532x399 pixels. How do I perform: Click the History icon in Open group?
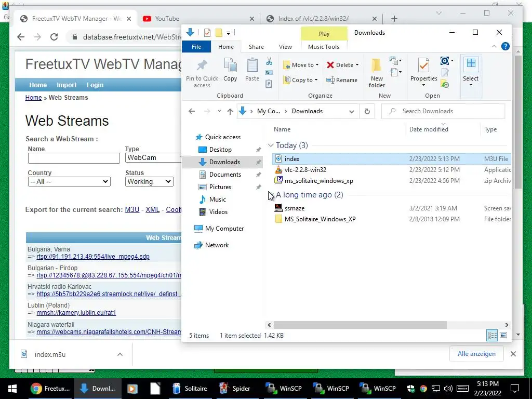445,84
